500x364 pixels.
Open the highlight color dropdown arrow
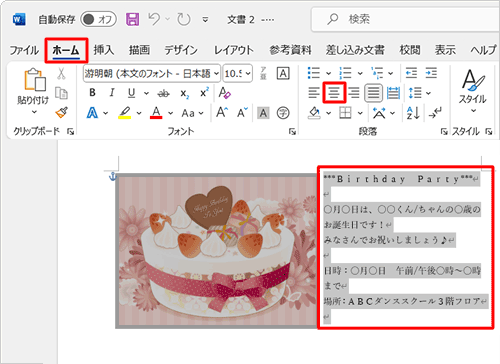click(x=139, y=113)
